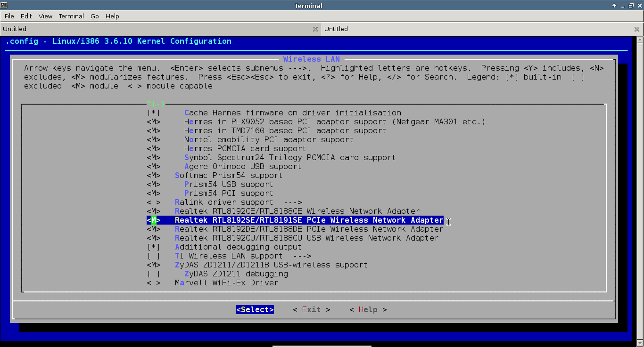Close the first Untitled tab

coord(315,29)
